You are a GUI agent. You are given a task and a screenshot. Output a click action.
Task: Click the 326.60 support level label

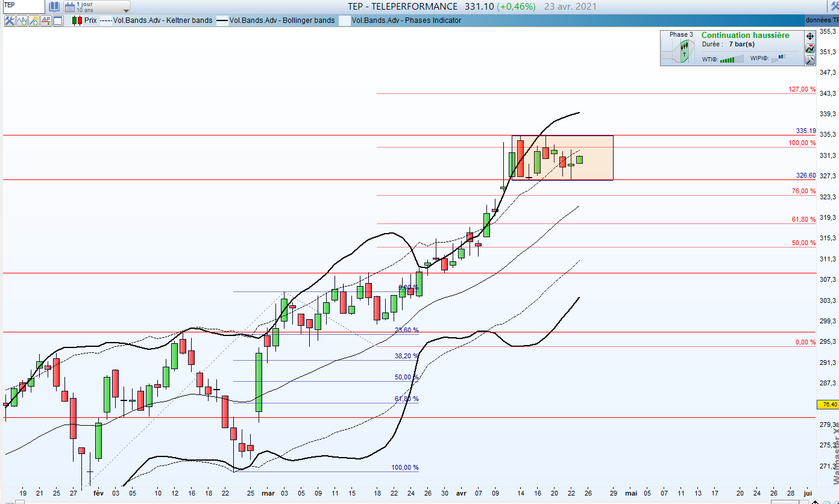tap(806, 175)
